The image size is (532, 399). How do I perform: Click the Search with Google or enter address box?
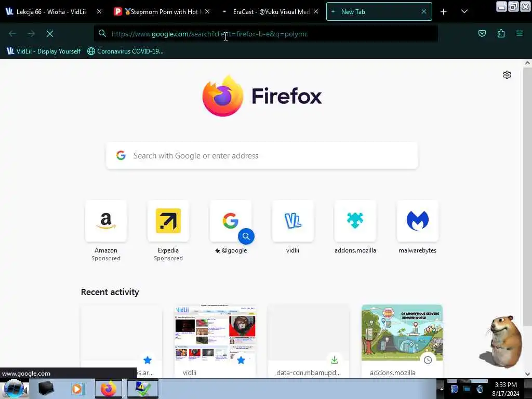tap(262, 156)
